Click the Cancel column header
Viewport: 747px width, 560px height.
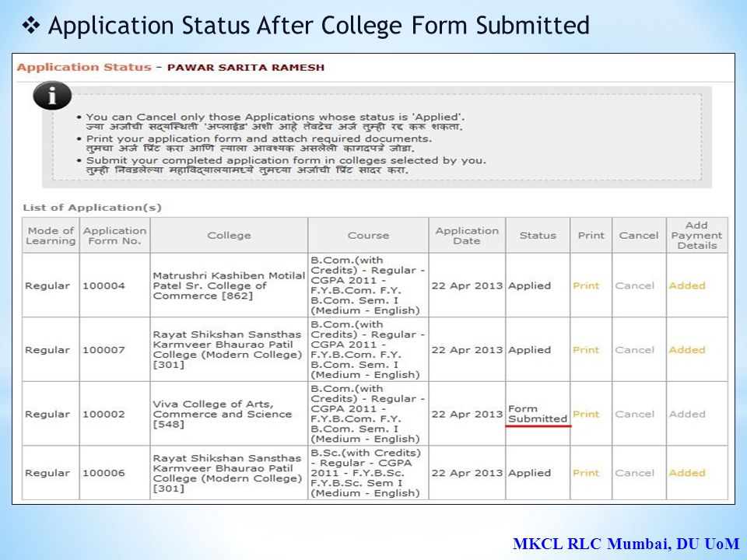(639, 235)
